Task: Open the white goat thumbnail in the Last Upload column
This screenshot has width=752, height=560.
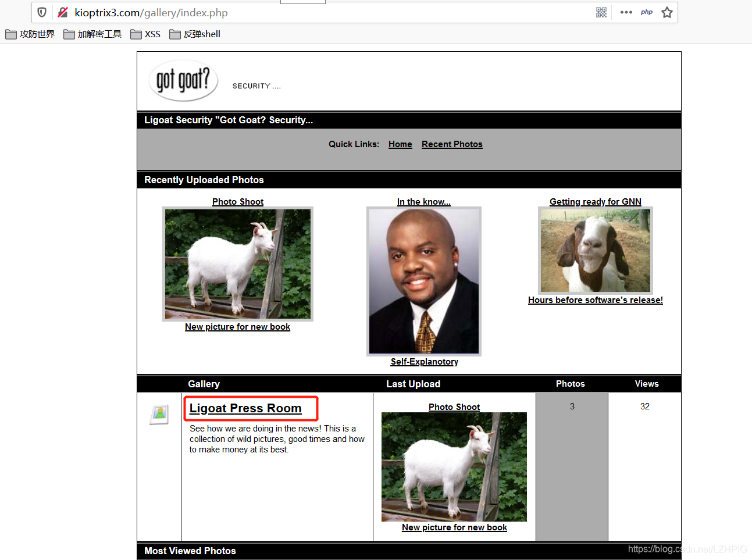Action: point(454,467)
